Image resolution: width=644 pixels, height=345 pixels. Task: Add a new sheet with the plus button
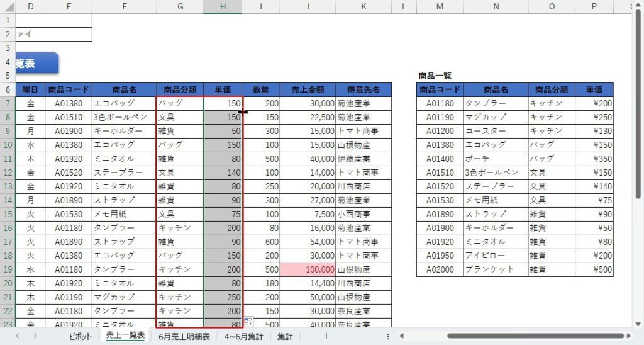click(x=326, y=336)
